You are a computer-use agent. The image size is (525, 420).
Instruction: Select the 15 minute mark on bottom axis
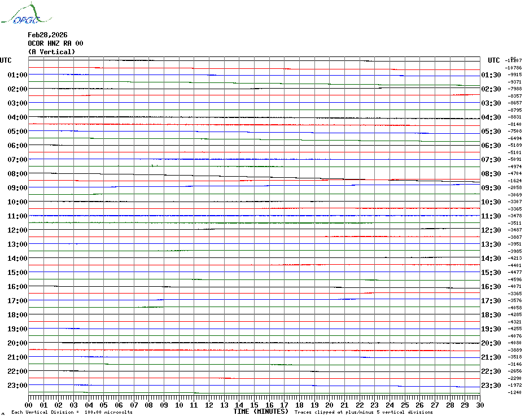pyautogui.click(x=254, y=405)
